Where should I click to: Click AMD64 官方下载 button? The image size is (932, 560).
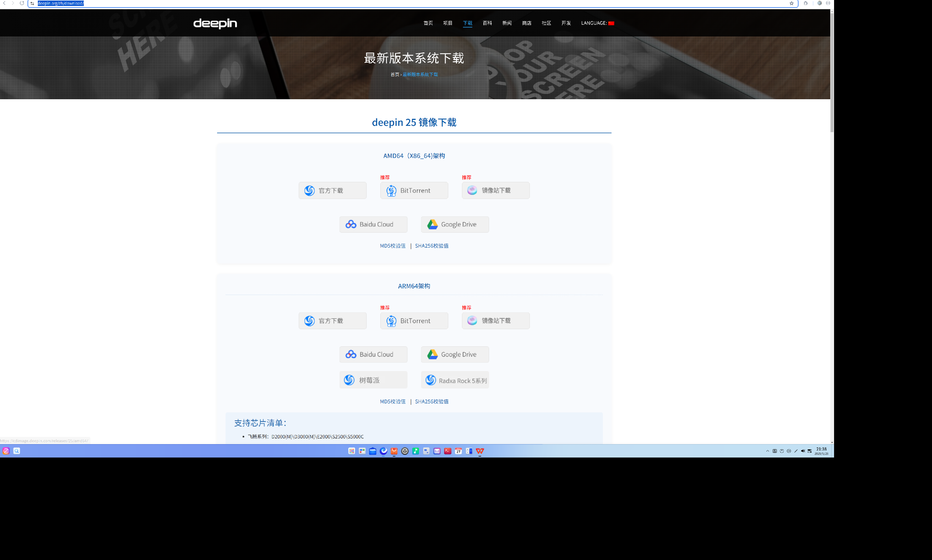pyautogui.click(x=332, y=191)
